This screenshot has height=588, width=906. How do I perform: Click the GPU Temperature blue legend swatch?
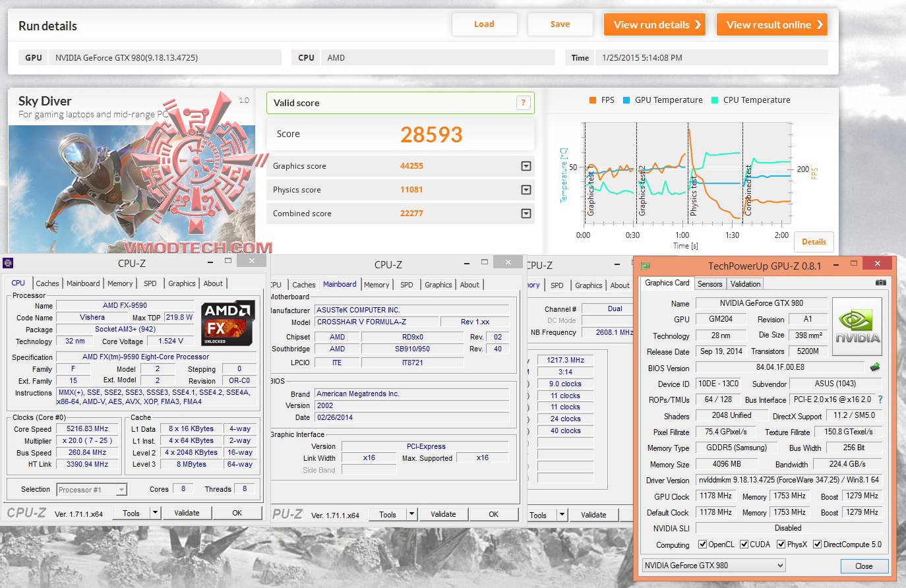pos(626,100)
